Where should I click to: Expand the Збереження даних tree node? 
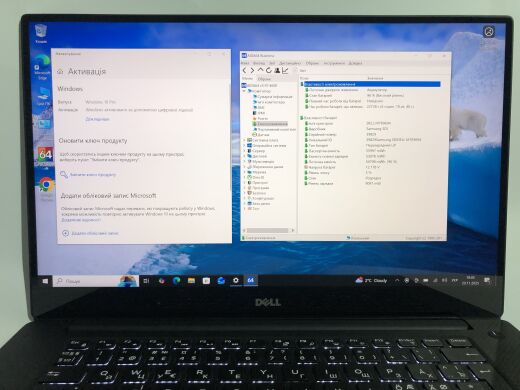(x=244, y=167)
